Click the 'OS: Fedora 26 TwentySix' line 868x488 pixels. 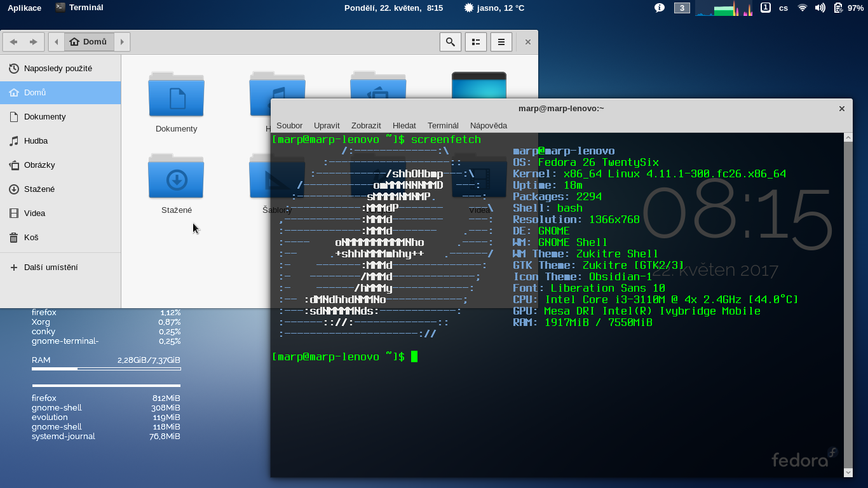coord(586,163)
